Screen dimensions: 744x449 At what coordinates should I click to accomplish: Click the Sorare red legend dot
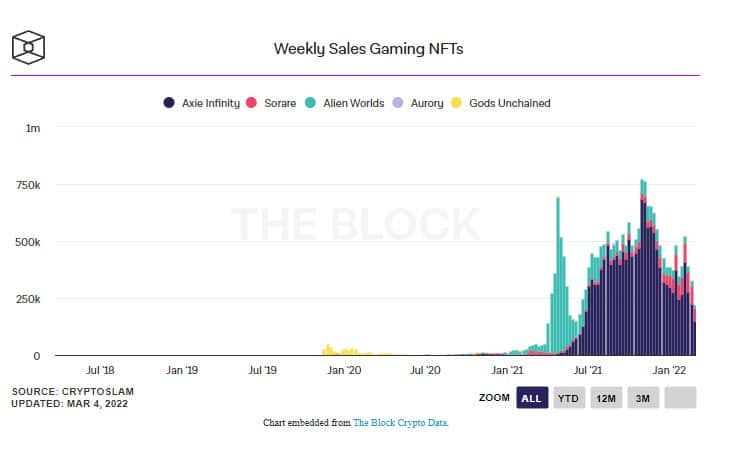pos(251,103)
